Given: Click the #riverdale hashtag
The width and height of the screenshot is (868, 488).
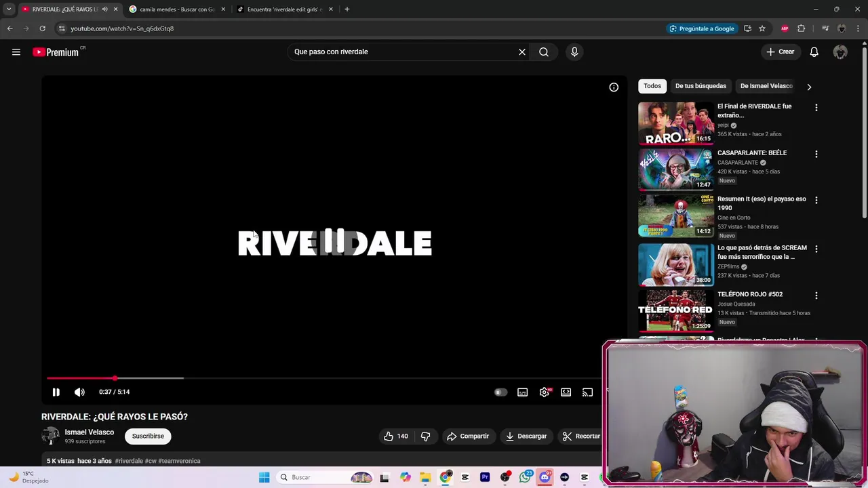Looking at the screenshot, I should coord(129,461).
